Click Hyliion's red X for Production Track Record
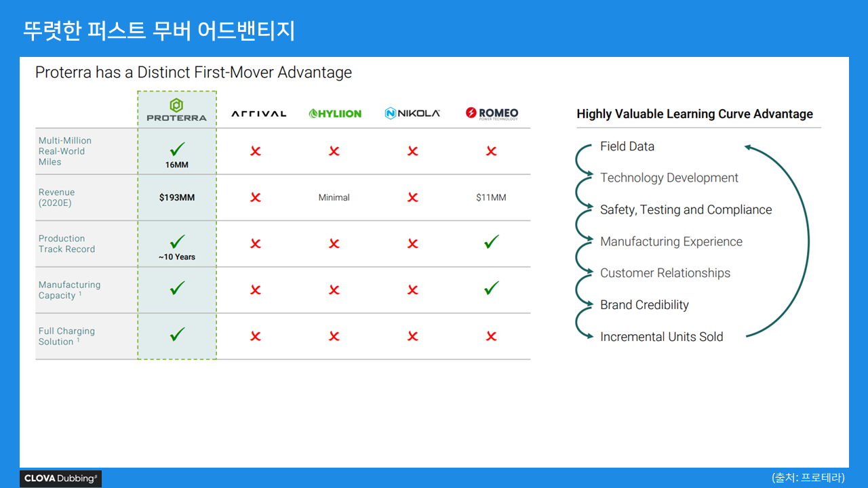The image size is (868, 488). (x=334, y=243)
